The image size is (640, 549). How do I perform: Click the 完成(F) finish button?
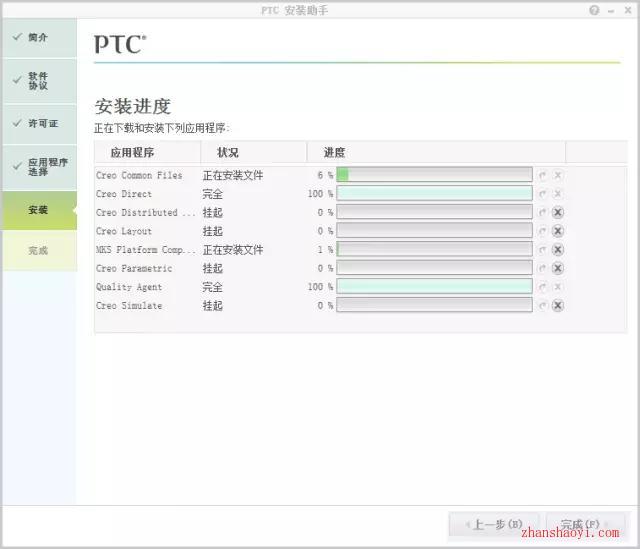(x=584, y=524)
